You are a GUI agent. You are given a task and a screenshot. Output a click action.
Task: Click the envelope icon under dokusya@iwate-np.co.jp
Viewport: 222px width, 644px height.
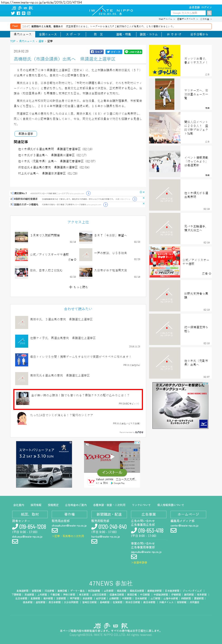pos(15,541)
